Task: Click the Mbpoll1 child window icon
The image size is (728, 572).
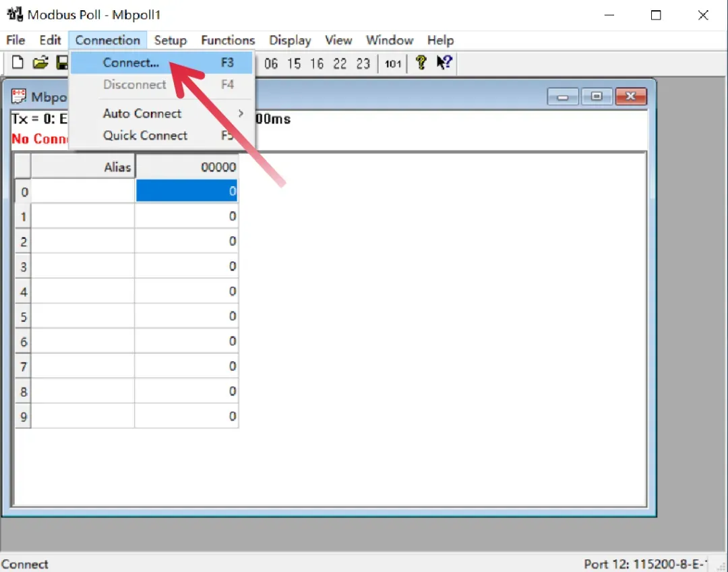Action: coord(19,96)
